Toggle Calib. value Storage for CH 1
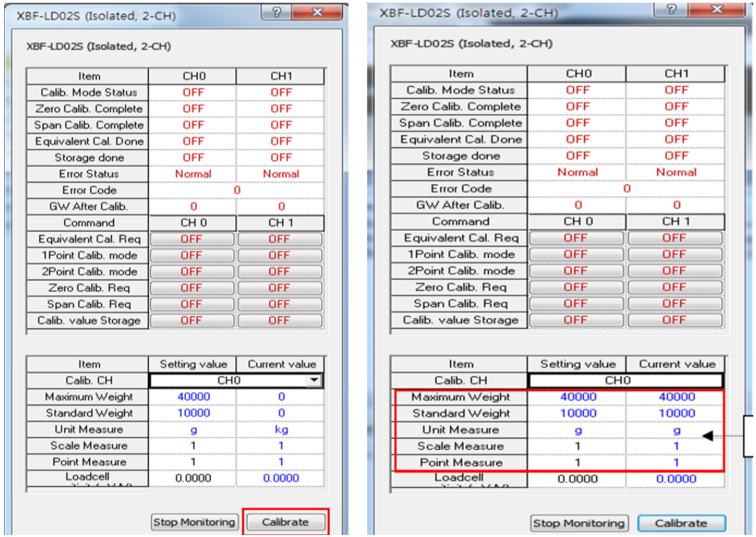 (280, 320)
